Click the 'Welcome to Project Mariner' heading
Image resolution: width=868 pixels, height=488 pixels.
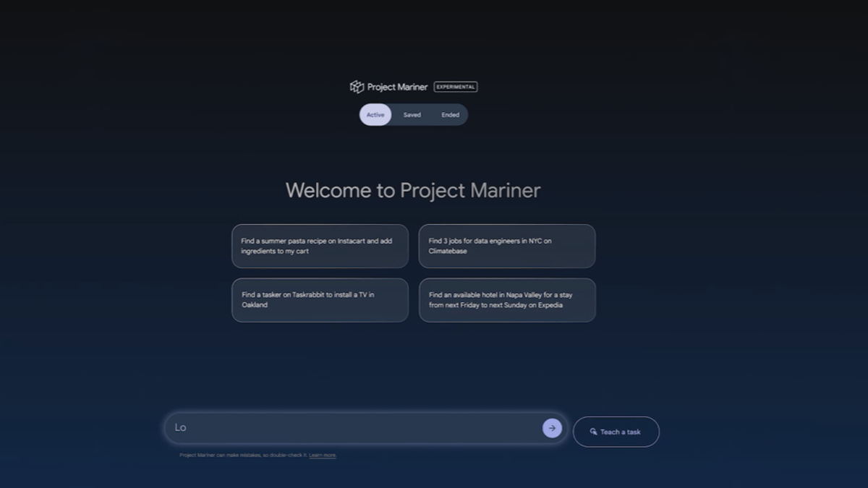coord(413,191)
